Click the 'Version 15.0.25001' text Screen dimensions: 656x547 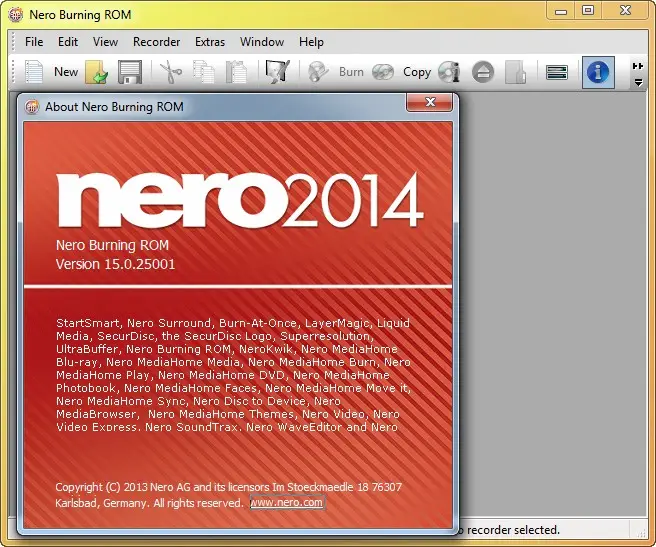point(115,264)
